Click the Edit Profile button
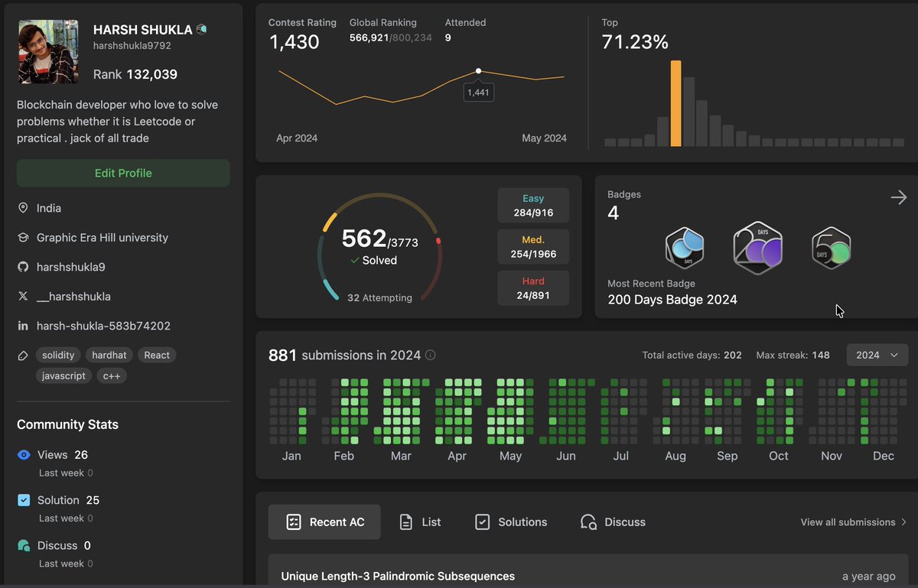The height and width of the screenshot is (588, 918). [x=123, y=173]
